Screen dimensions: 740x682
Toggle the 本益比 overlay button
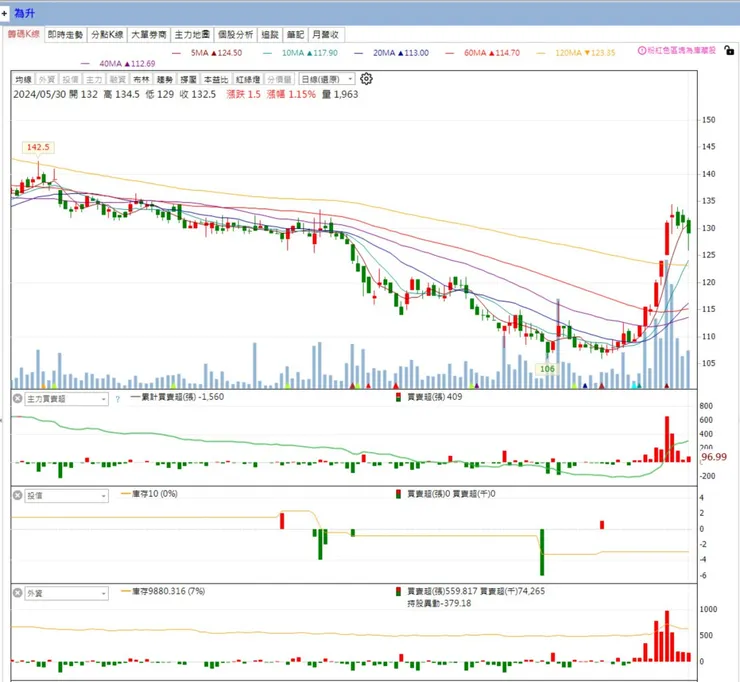pos(216,79)
